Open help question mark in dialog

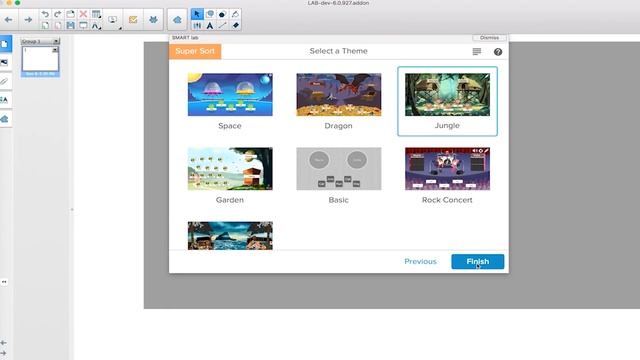498,52
